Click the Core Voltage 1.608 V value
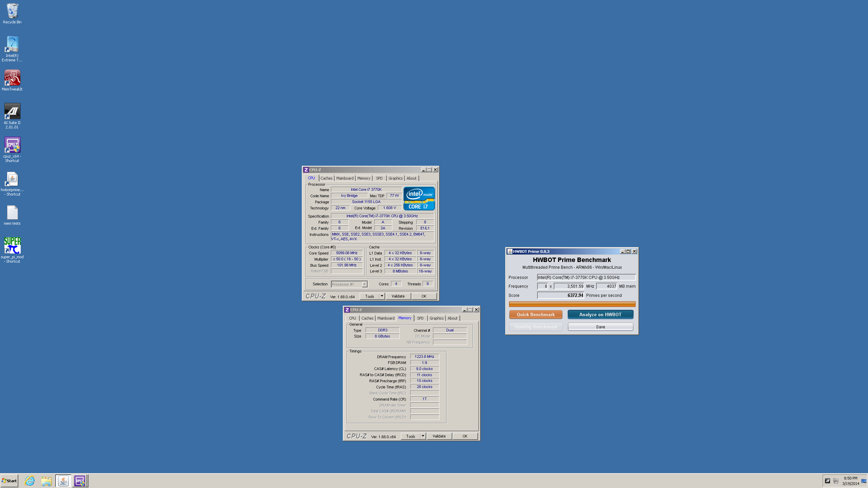868x488 pixels. pyautogui.click(x=390, y=208)
